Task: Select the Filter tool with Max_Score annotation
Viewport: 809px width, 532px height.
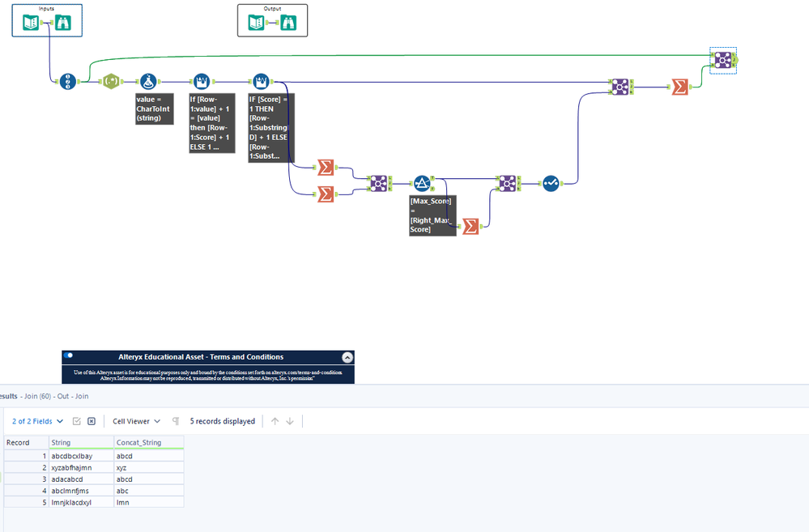Action: tap(422, 183)
